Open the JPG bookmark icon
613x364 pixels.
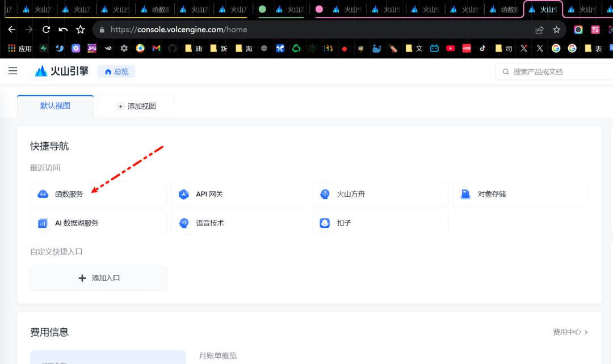(x=92, y=48)
